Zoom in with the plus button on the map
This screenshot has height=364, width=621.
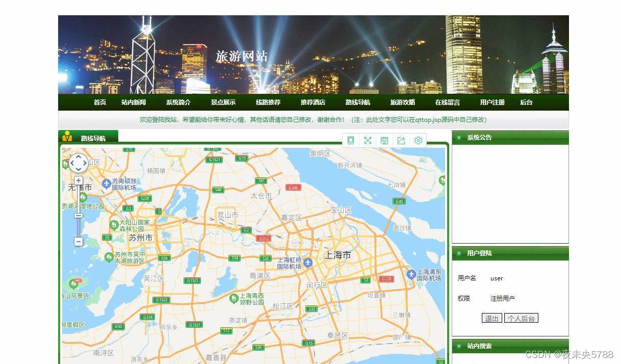click(x=78, y=180)
